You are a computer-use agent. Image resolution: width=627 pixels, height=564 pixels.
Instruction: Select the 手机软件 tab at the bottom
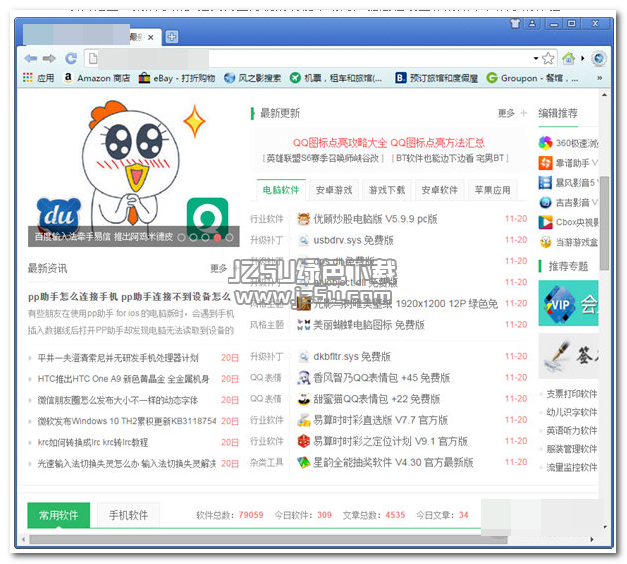[128, 515]
